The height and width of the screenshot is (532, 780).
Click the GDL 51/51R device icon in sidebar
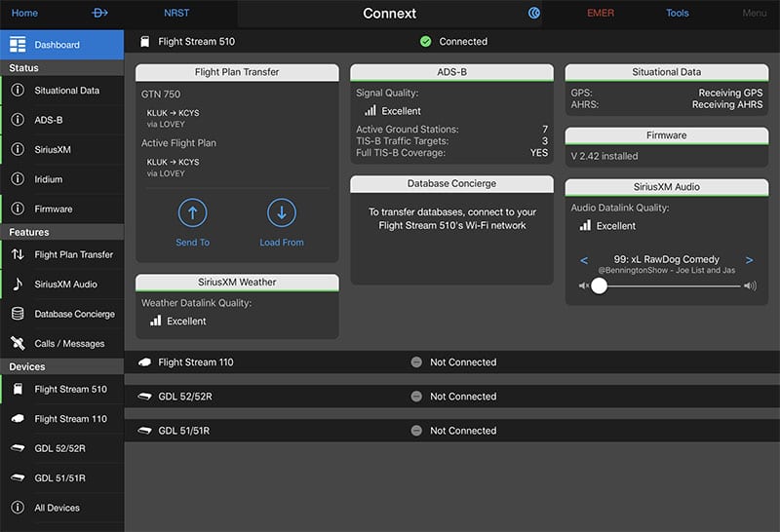pyautogui.click(x=18, y=477)
